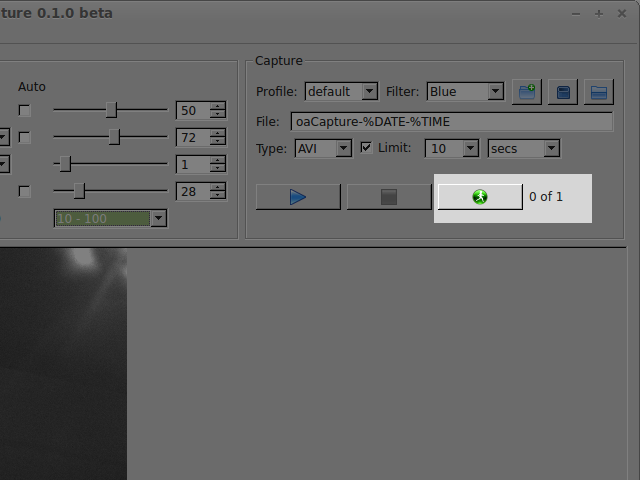The width and height of the screenshot is (640, 480).
Task: Toggle the Limit checkbox
Action: tap(366, 147)
